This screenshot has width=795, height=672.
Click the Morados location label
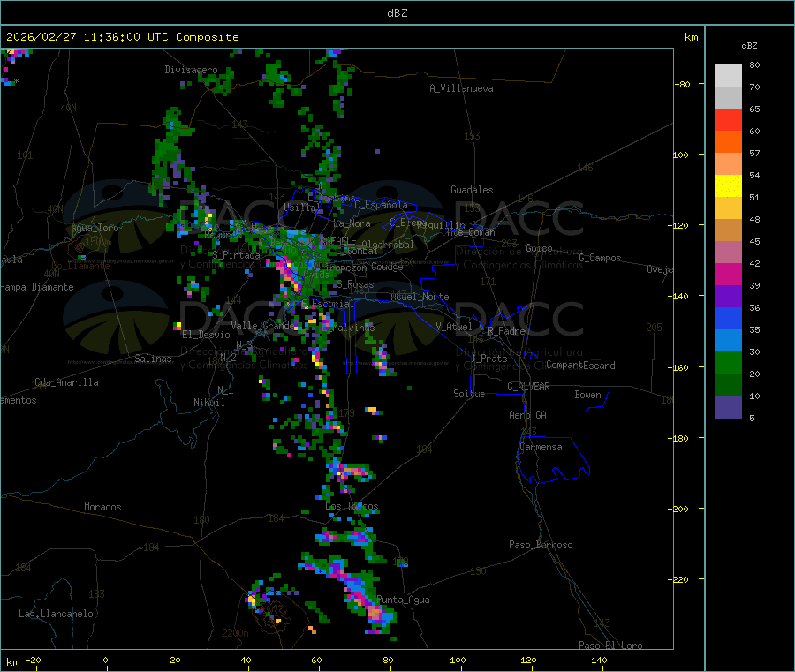[x=102, y=507]
